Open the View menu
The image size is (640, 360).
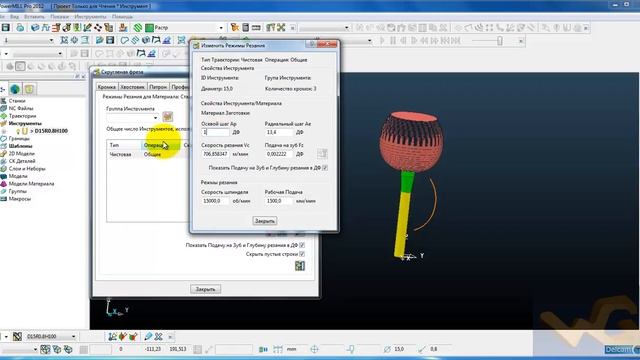14,17
